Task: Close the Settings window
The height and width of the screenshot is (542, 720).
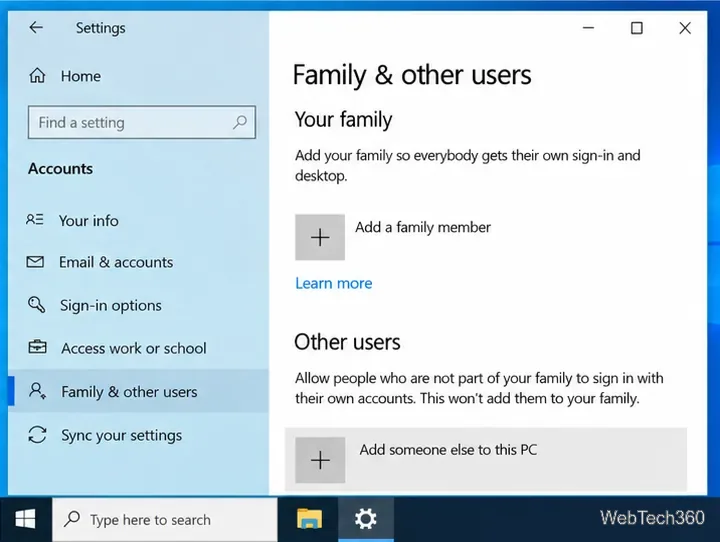Action: [685, 28]
